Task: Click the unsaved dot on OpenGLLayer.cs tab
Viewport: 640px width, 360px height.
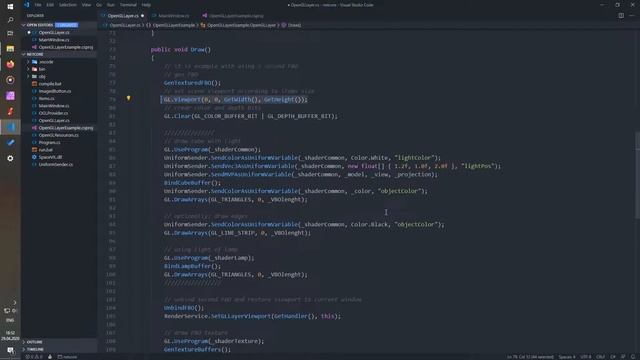Action: (x=142, y=16)
